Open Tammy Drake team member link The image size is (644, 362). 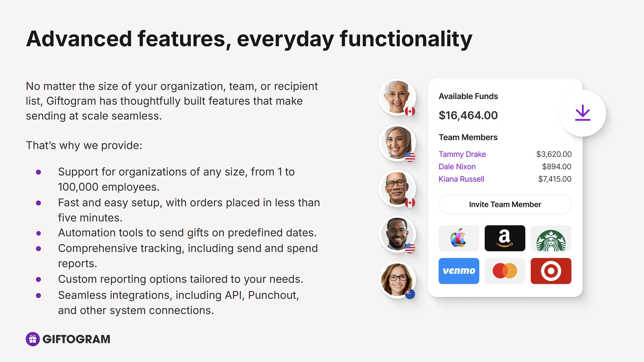click(462, 154)
